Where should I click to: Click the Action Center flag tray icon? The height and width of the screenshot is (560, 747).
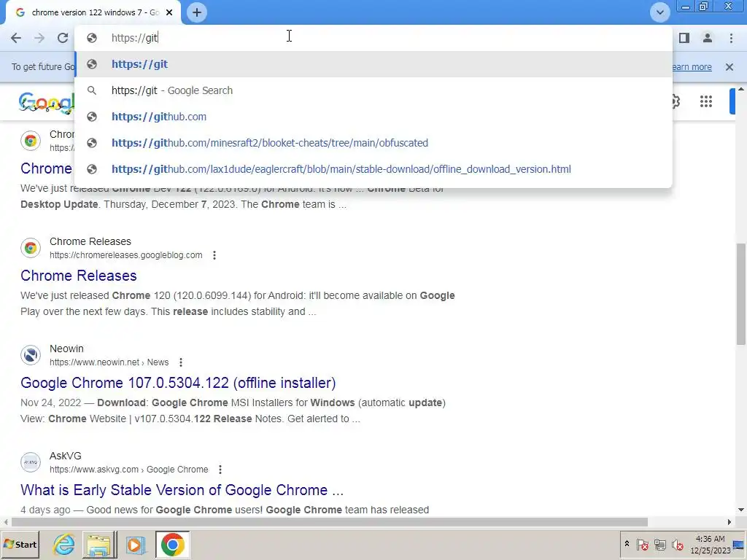[642, 544]
